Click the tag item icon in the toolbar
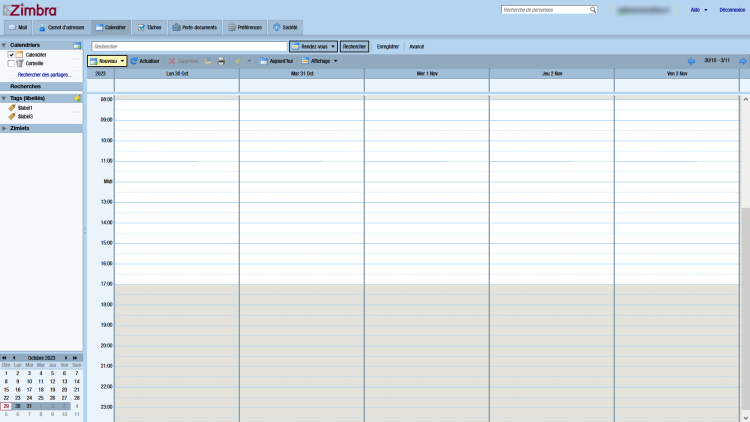This screenshot has width=750, height=422. [238, 61]
